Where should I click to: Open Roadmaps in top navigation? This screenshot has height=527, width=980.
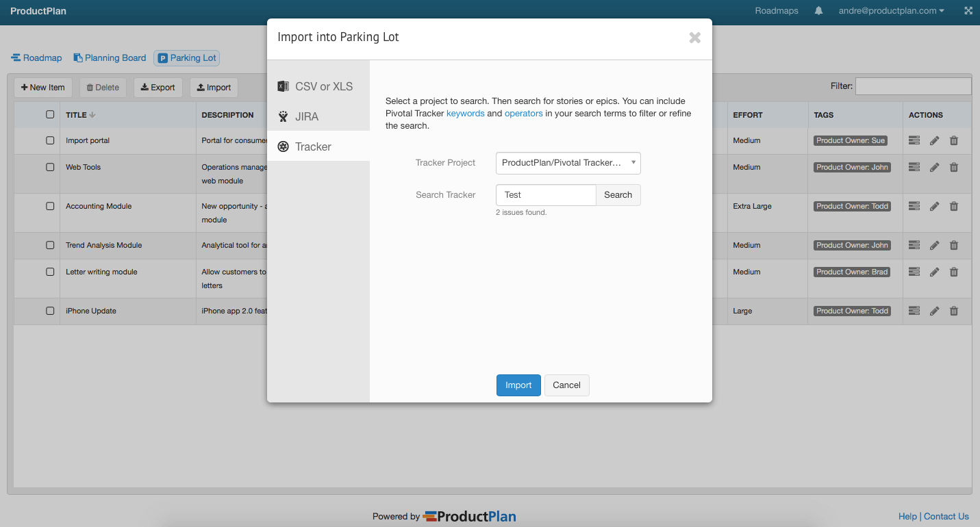click(x=777, y=11)
